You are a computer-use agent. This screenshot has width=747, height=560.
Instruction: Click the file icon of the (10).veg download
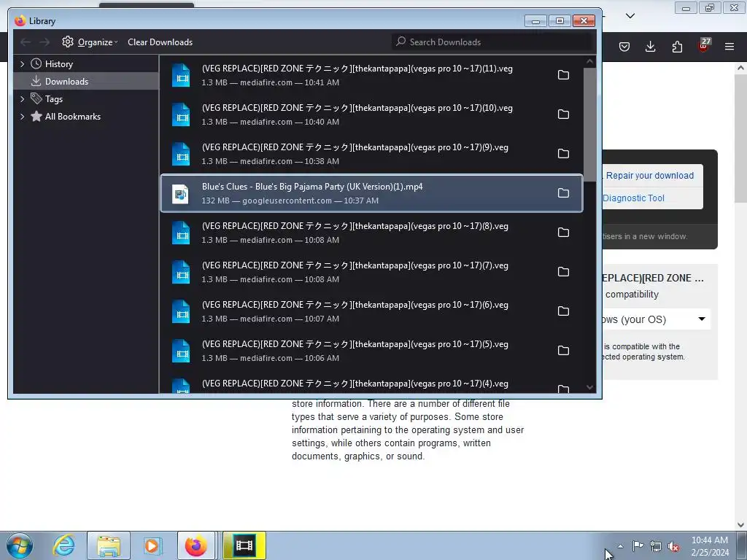(x=181, y=114)
